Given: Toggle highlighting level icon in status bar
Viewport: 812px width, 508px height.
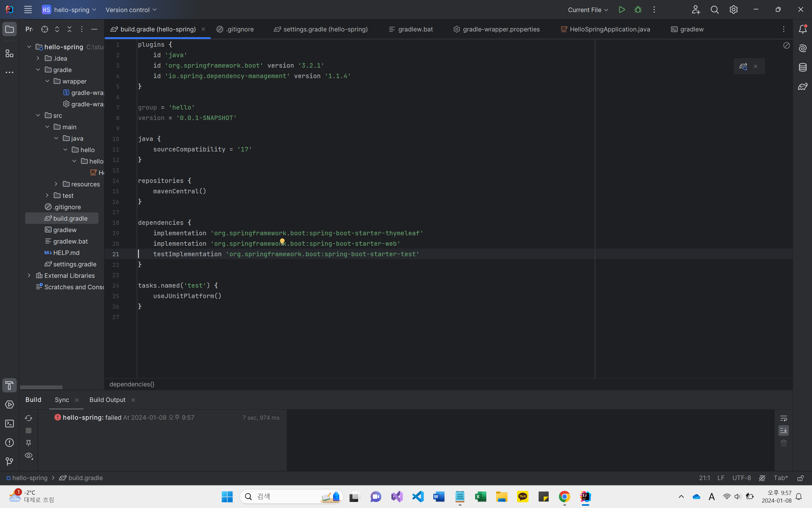Looking at the screenshot, I should coord(762,478).
